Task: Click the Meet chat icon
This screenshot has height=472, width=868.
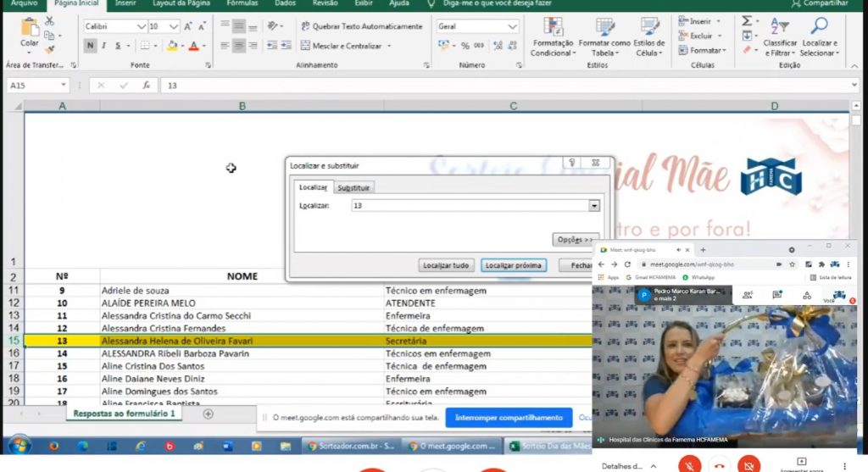Action: 777,295
